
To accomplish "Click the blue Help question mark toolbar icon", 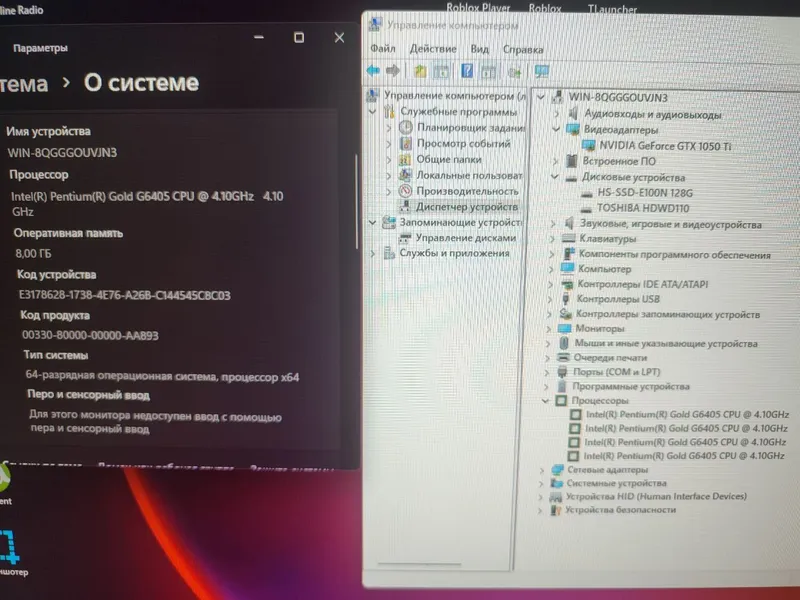I will pos(467,70).
